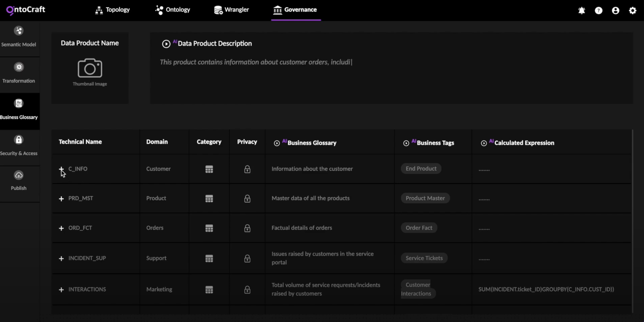Image resolution: width=644 pixels, height=322 pixels.
Task: Expand the INTERACTIONS row
Action: point(61,289)
